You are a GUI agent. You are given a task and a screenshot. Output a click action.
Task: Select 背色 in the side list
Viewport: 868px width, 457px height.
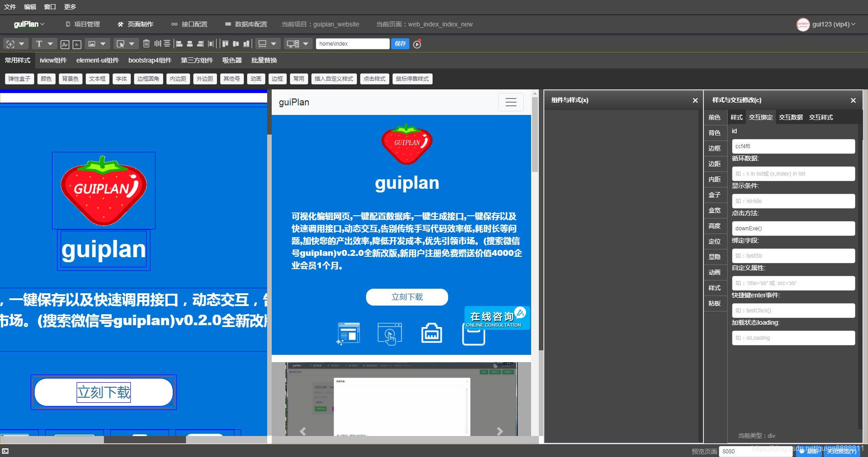pos(714,133)
